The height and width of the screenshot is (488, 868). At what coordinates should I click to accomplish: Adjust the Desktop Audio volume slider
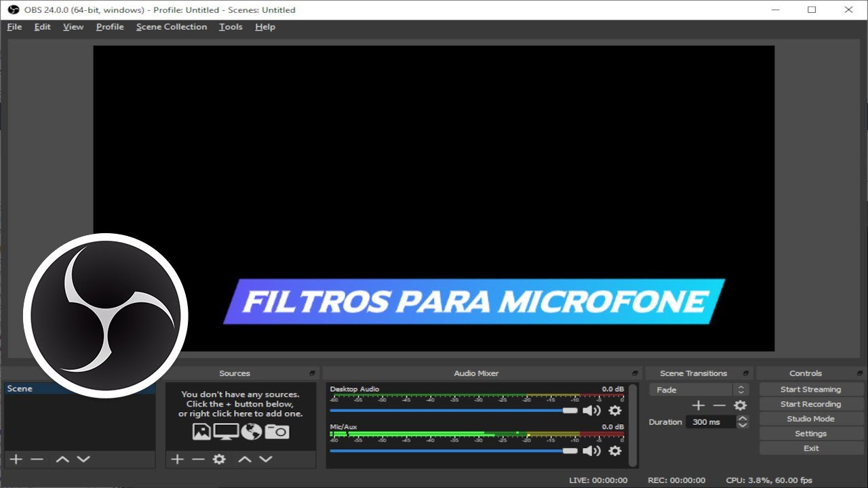pos(454,410)
